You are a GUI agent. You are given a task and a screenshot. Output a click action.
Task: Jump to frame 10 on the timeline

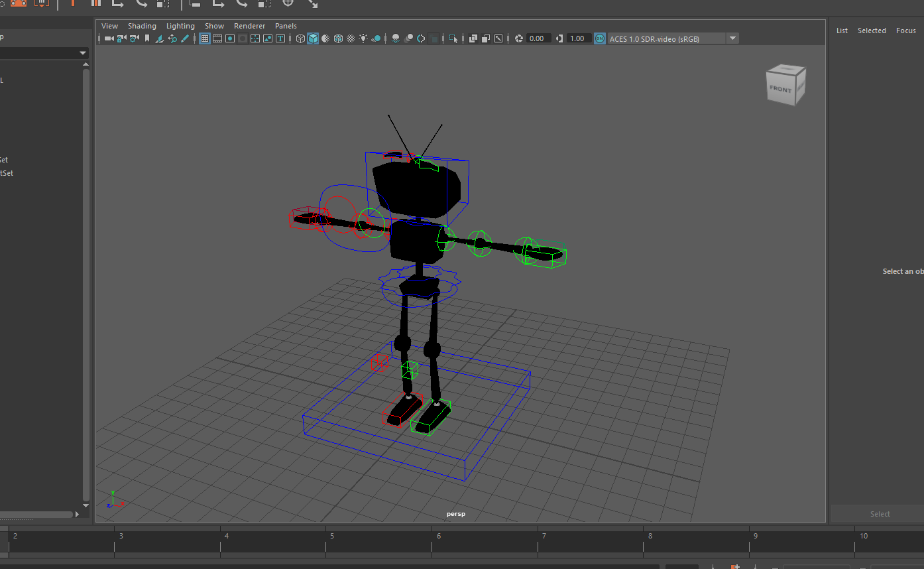pos(863,536)
